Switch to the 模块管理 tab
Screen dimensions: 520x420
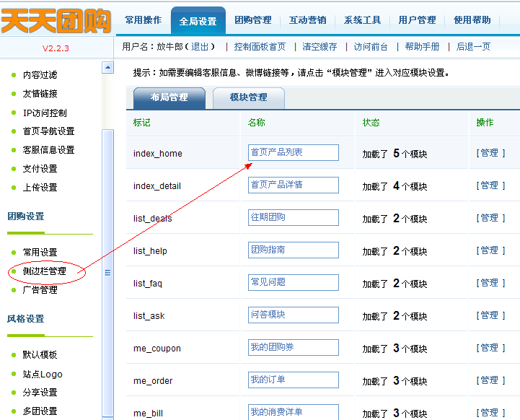pyautogui.click(x=248, y=97)
